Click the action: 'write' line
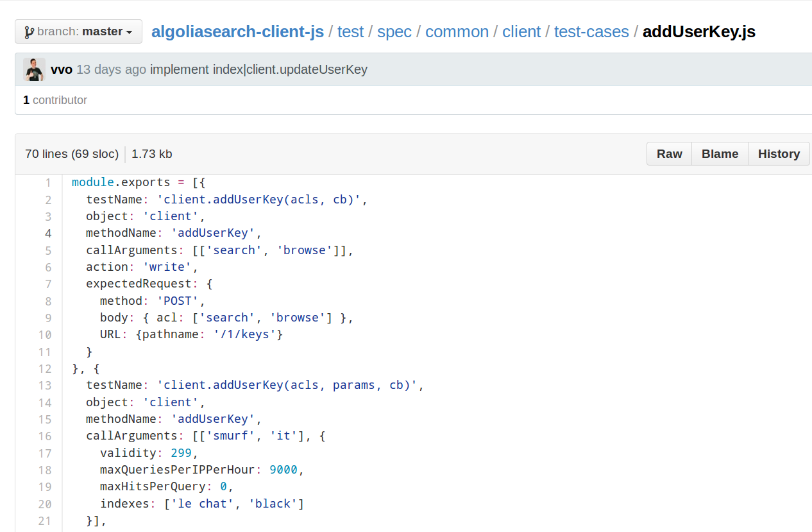Image resolution: width=812 pixels, height=532 pixels. [x=142, y=267]
